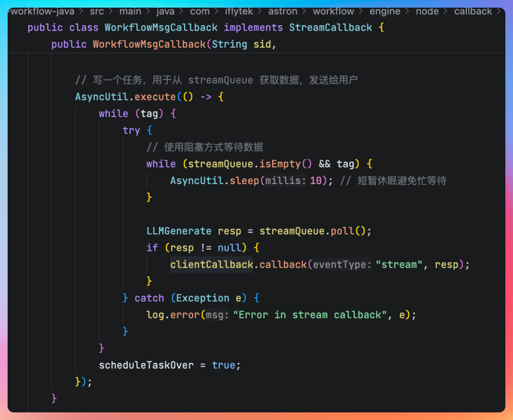Click the 'msg:' inlay hint in log.error
Image resolution: width=513 pixels, height=420 pixels.
pyautogui.click(x=219, y=315)
